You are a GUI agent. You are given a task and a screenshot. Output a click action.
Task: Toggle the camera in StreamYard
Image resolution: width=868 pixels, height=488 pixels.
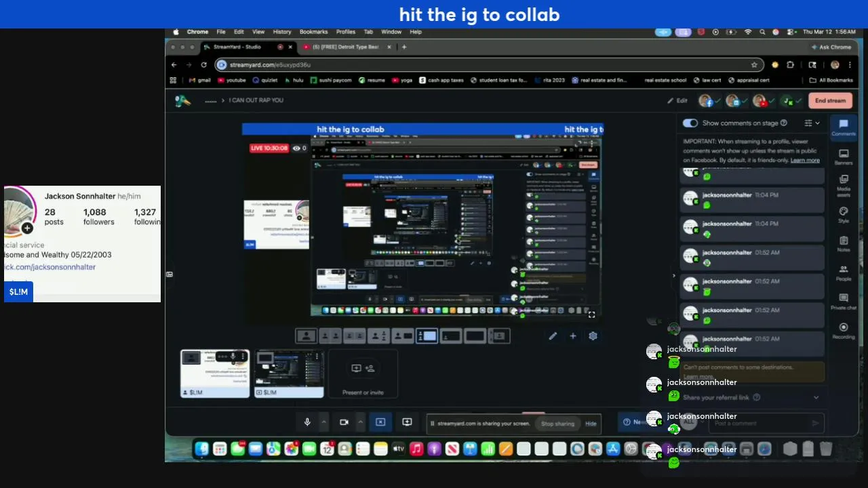click(344, 422)
